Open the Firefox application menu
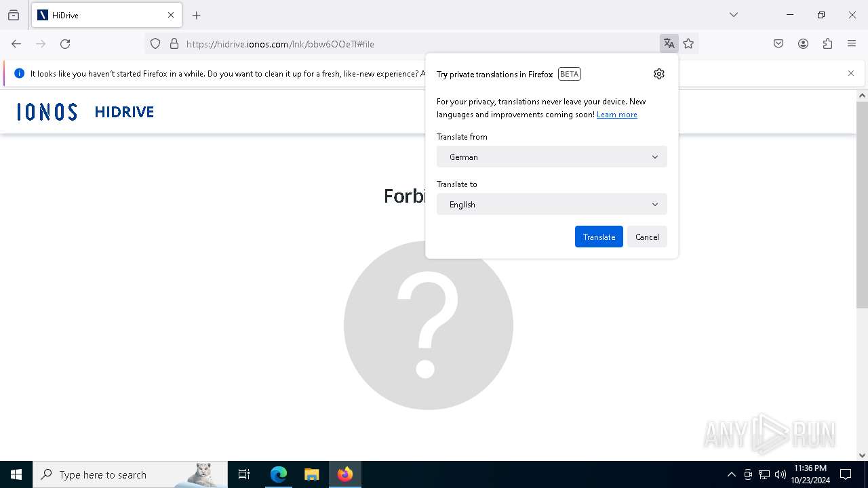 tap(852, 44)
